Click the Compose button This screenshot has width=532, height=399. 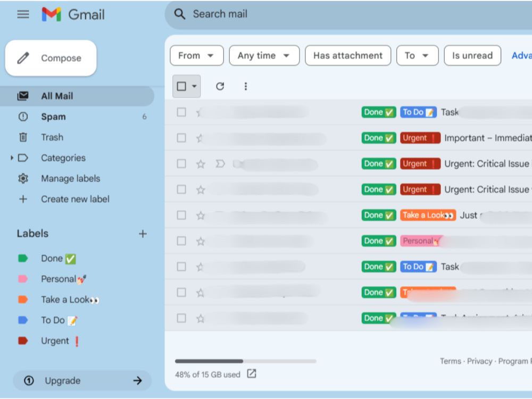coord(51,58)
